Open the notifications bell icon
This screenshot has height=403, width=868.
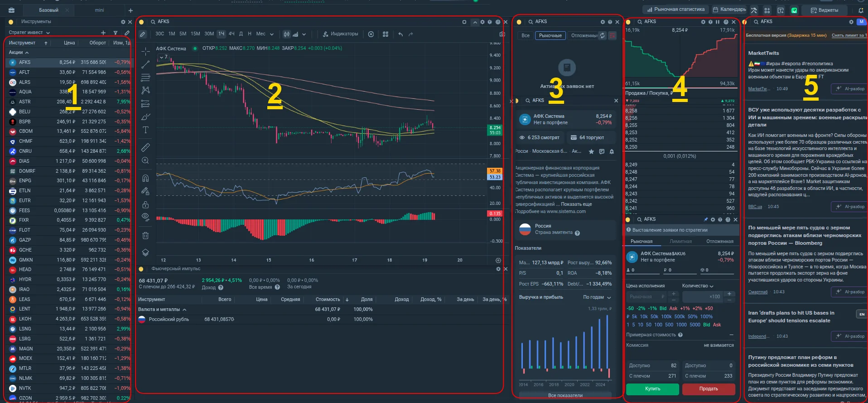coord(860,10)
